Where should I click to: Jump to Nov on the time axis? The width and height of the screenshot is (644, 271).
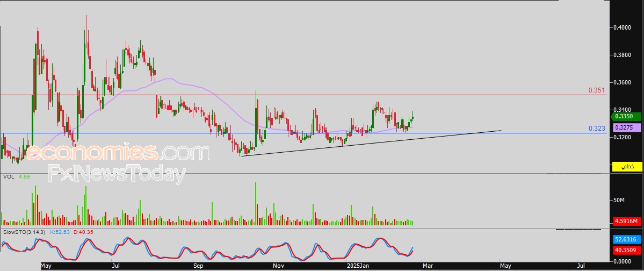tap(278, 266)
